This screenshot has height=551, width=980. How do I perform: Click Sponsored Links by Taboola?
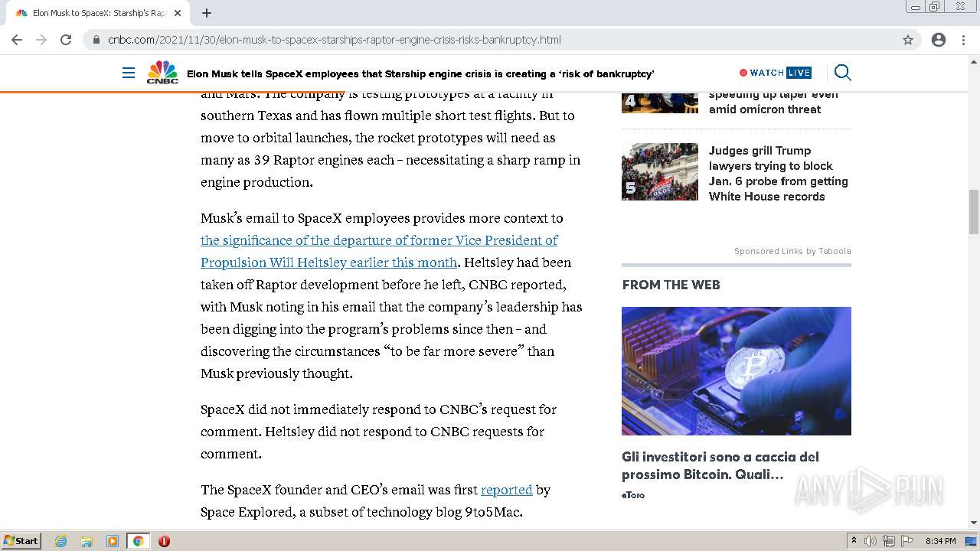[x=792, y=251]
